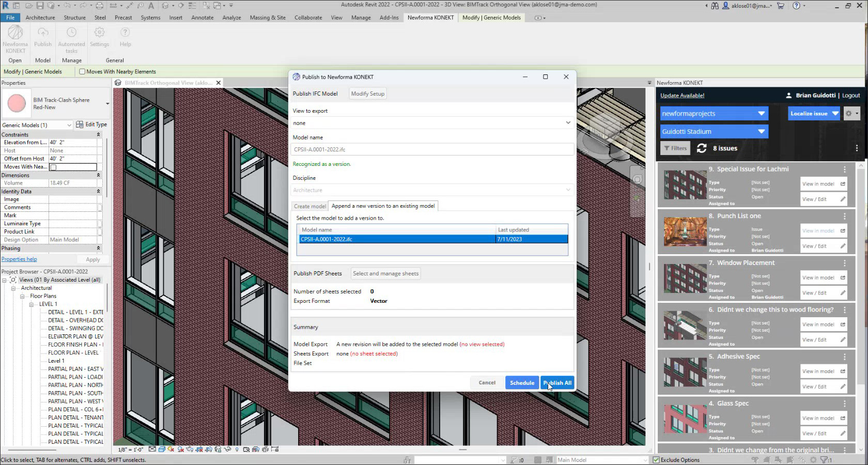The height and width of the screenshot is (465, 868).
Task: Check the Moves With Nea... property checkbox
Action: pyautogui.click(x=53, y=167)
